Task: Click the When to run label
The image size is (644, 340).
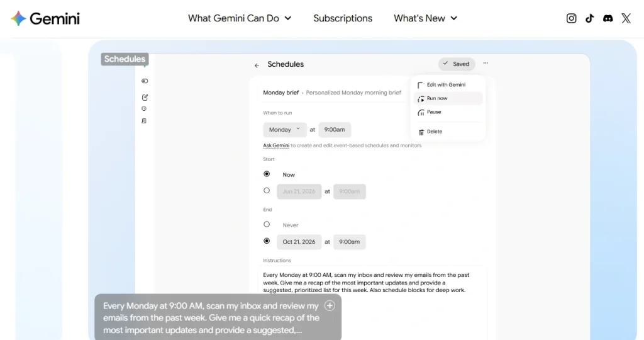Action: click(x=277, y=113)
